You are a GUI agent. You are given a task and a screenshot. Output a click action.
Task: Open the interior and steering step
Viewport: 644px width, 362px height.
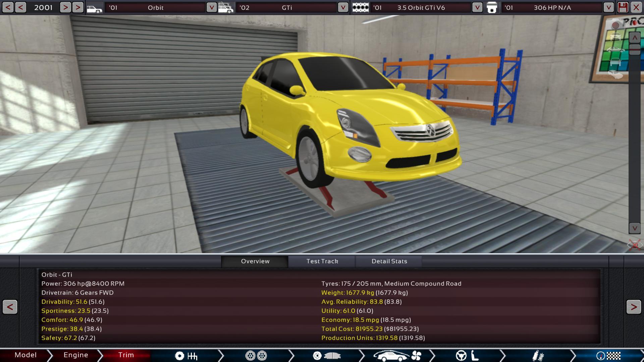click(x=467, y=356)
